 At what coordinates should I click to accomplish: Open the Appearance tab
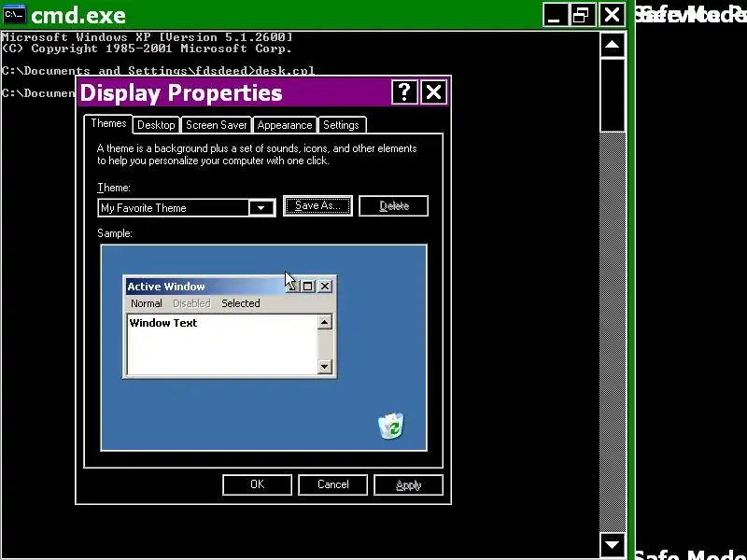(x=285, y=125)
